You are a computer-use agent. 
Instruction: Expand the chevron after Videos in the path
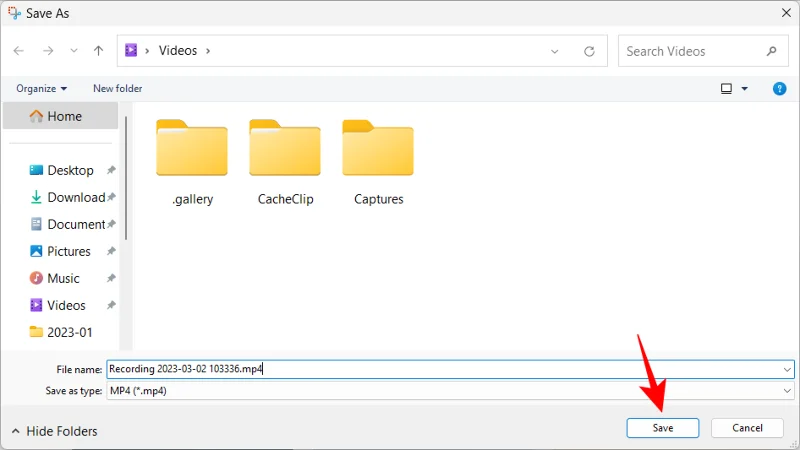(x=208, y=51)
